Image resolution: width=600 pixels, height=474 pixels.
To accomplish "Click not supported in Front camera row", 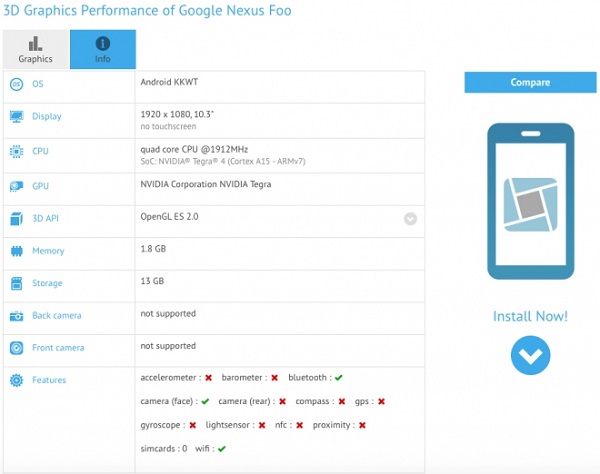I will (168, 346).
